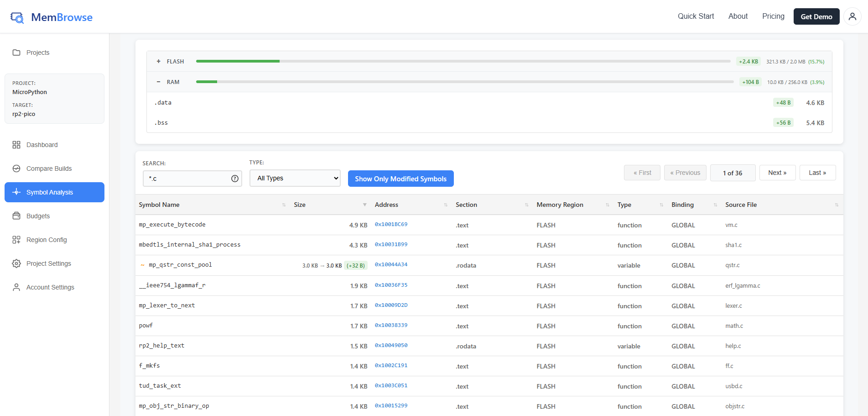The width and height of the screenshot is (868, 416).
Task: Go to the Next page of symbols
Action: tap(777, 173)
